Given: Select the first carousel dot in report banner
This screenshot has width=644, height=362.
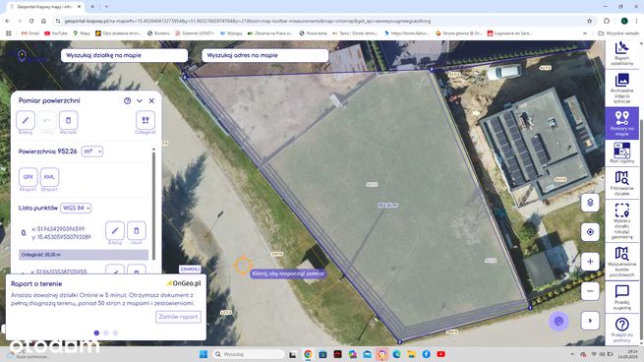Looking at the screenshot, I should [96, 332].
